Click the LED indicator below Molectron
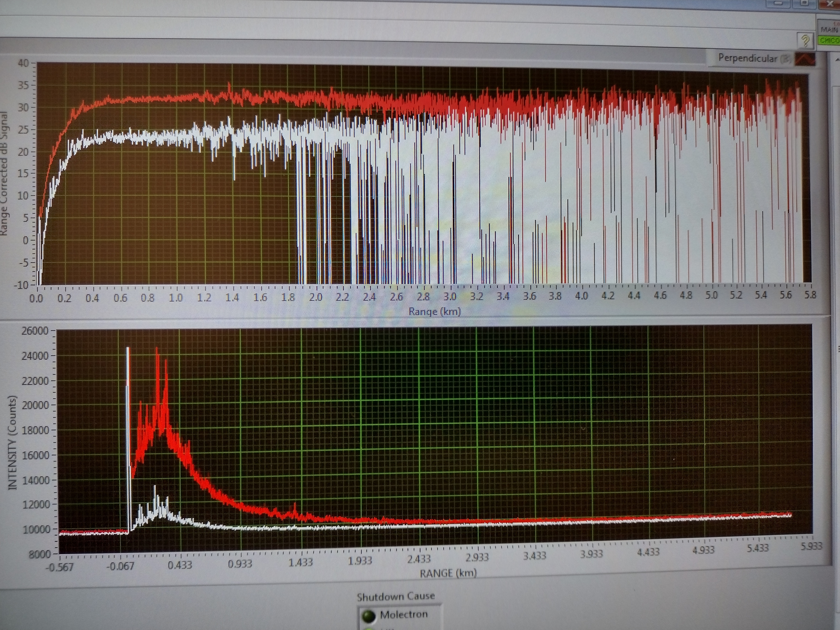Image resolution: width=840 pixels, height=630 pixels. pyautogui.click(x=368, y=629)
